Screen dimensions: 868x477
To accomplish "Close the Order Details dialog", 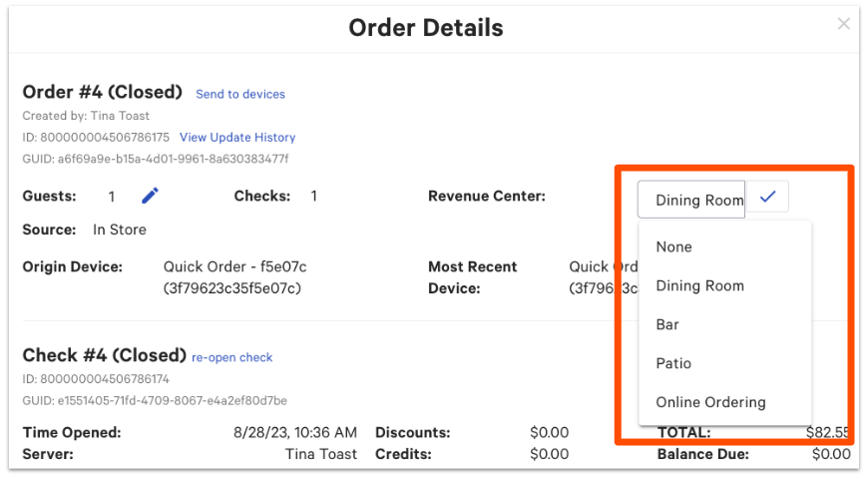I will 844,24.
